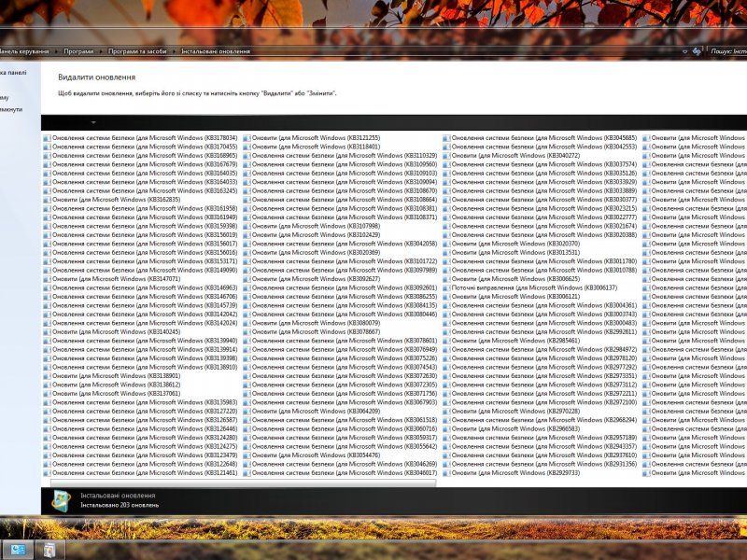Select the security update row KB3161958
Screen dimensions: 747x560
[x=140, y=208]
